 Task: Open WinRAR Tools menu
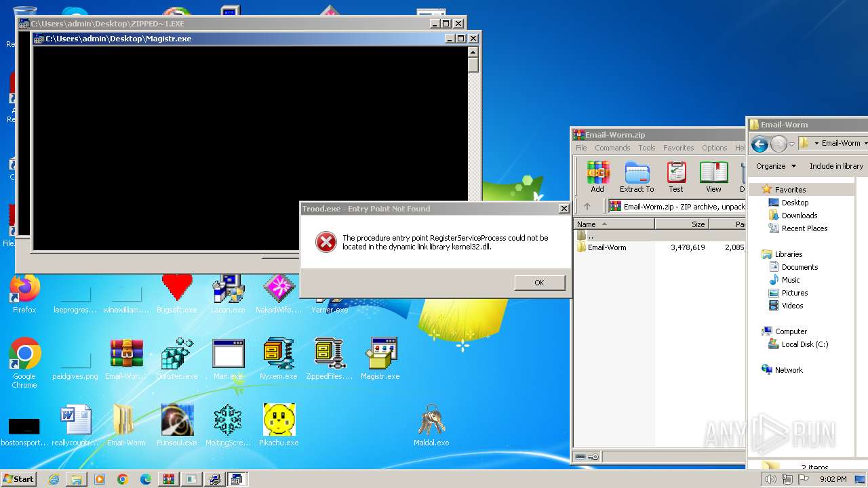647,148
